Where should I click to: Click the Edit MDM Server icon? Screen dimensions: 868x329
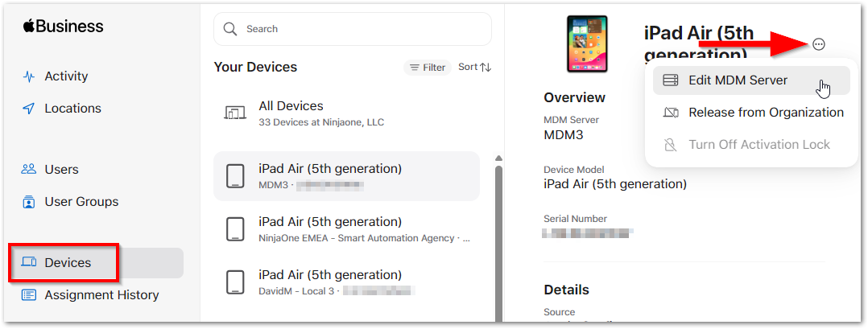point(670,80)
